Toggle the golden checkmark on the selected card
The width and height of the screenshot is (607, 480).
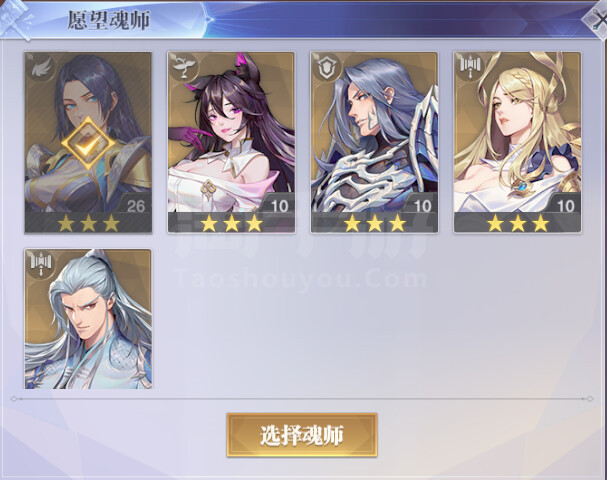(x=88, y=143)
